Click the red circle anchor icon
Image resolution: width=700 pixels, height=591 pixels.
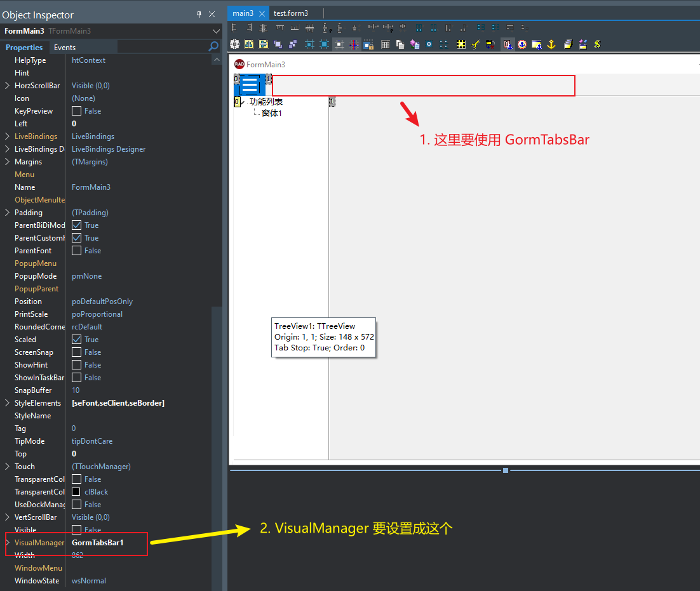(x=522, y=44)
